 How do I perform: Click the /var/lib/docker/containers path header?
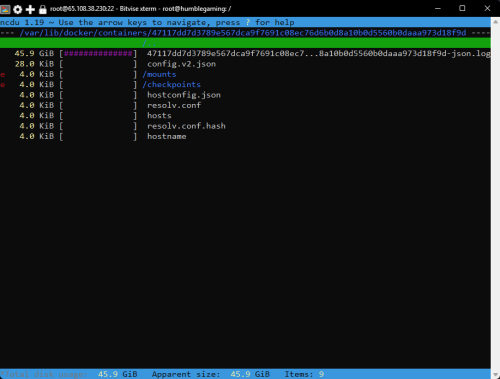pyautogui.click(x=243, y=33)
